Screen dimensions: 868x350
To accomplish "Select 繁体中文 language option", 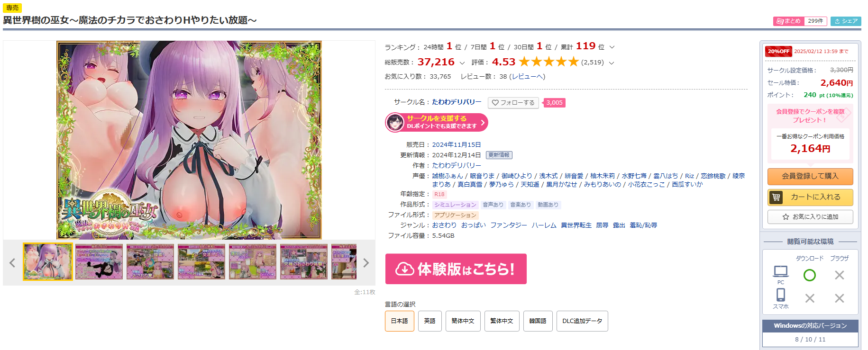I will click(502, 321).
